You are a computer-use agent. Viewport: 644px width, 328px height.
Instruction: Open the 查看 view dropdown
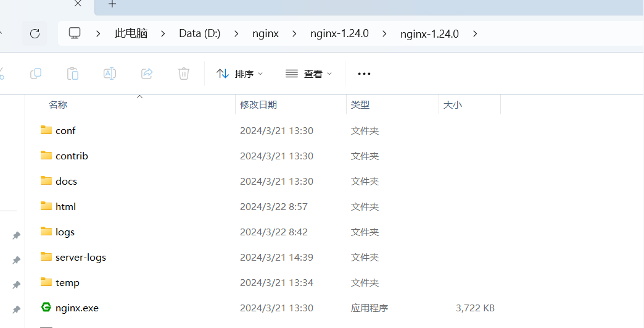308,74
